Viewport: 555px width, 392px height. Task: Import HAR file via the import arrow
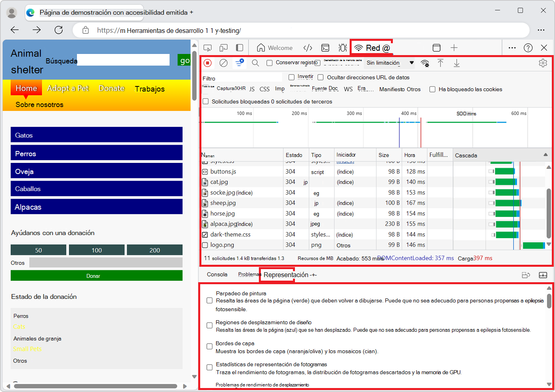pyautogui.click(x=441, y=63)
